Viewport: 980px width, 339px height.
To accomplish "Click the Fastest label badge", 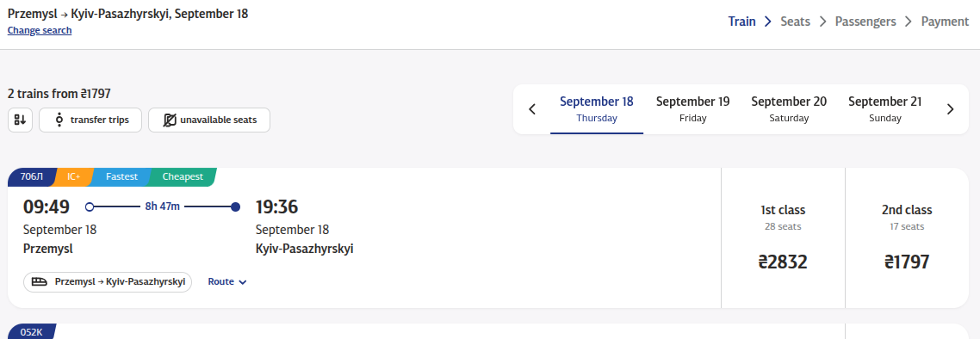I will point(121,176).
